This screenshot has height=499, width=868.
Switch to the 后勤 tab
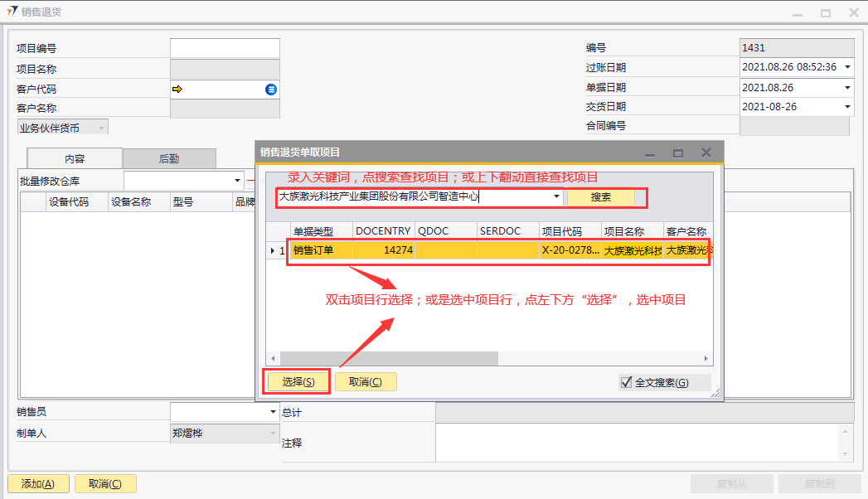[x=169, y=158]
